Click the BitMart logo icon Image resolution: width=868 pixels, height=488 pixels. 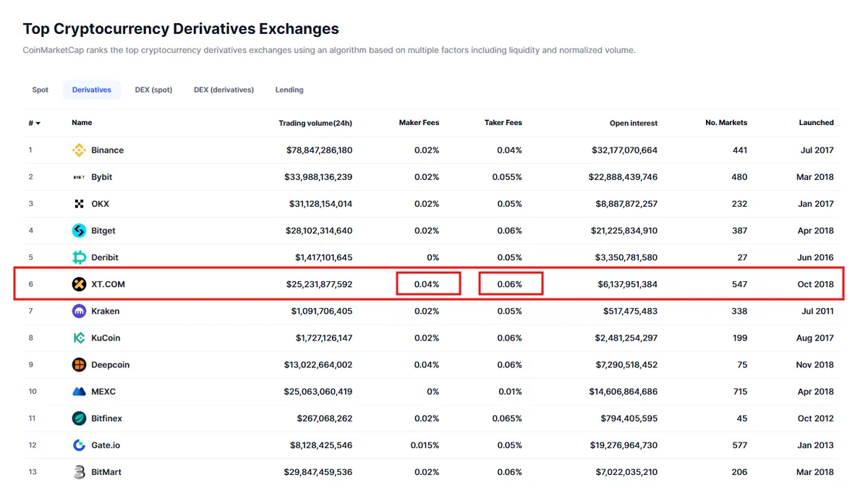point(80,472)
